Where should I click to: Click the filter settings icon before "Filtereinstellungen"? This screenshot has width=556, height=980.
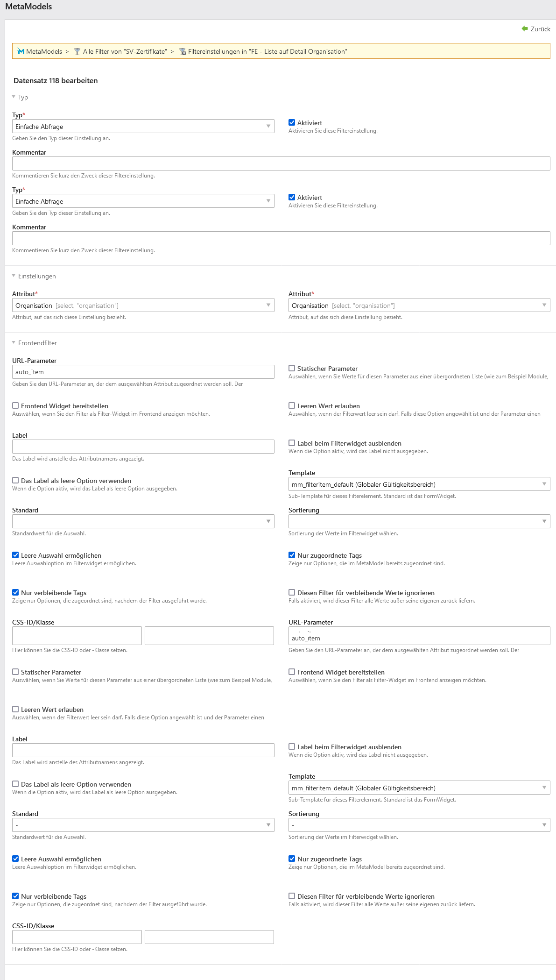pyautogui.click(x=183, y=51)
